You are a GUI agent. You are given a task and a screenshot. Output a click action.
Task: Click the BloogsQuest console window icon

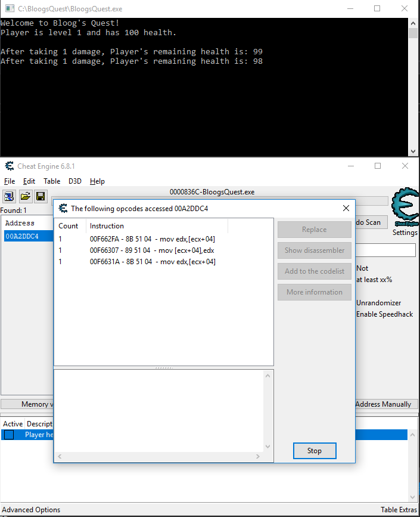pyautogui.click(x=10, y=8)
